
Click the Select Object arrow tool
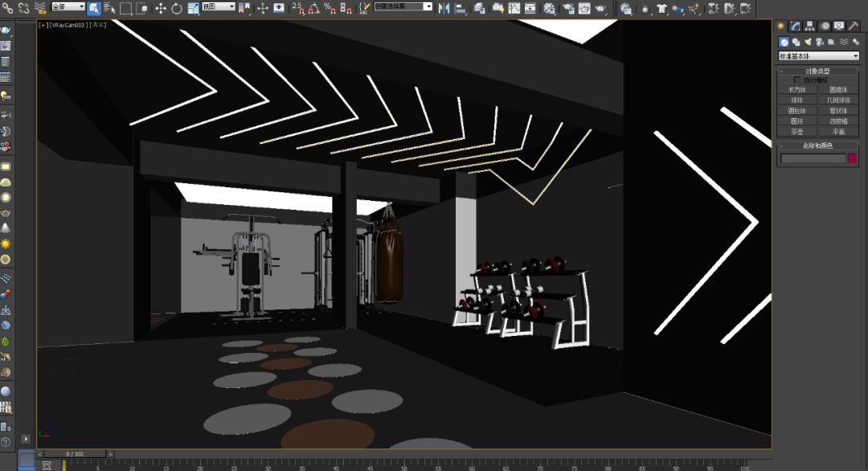point(93,8)
